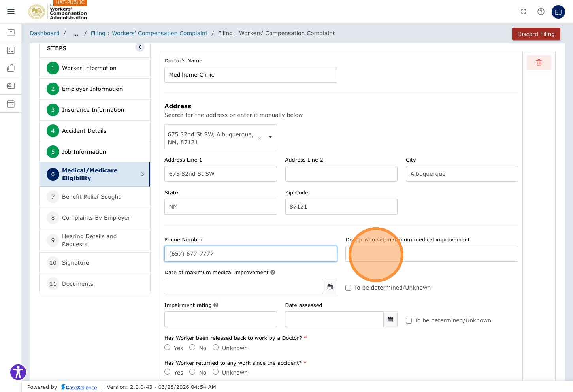The height and width of the screenshot is (392, 573).
Task: Click the Address Line 2 field
Action: [341, 174]
